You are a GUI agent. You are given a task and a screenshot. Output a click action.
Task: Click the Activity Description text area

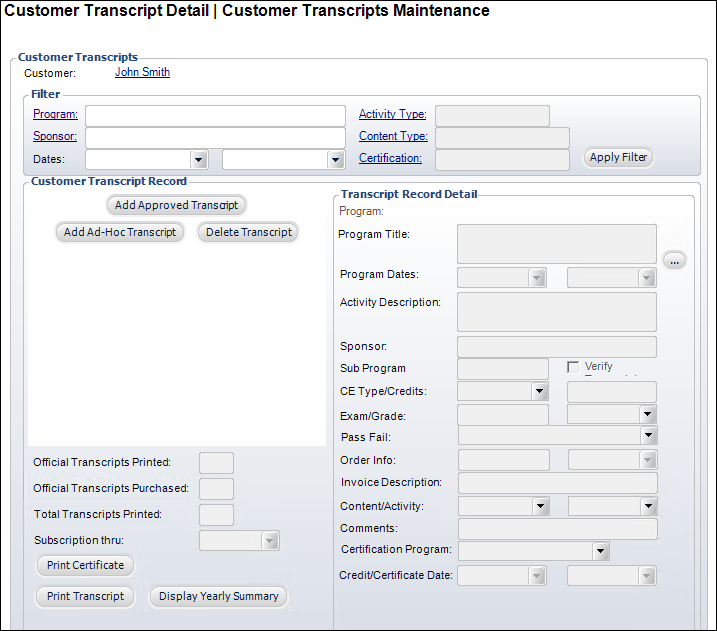tap(557, 312)
